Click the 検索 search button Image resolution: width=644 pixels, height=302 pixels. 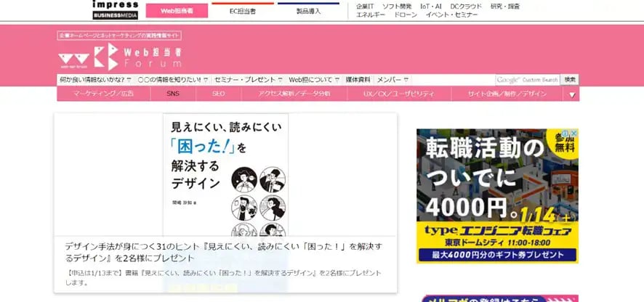[x=570, y=80]
